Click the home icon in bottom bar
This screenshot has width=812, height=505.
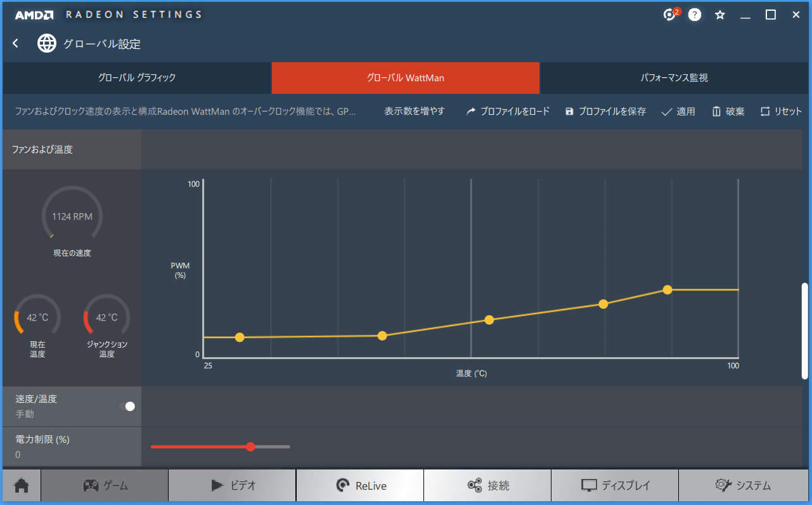point(22,486)
